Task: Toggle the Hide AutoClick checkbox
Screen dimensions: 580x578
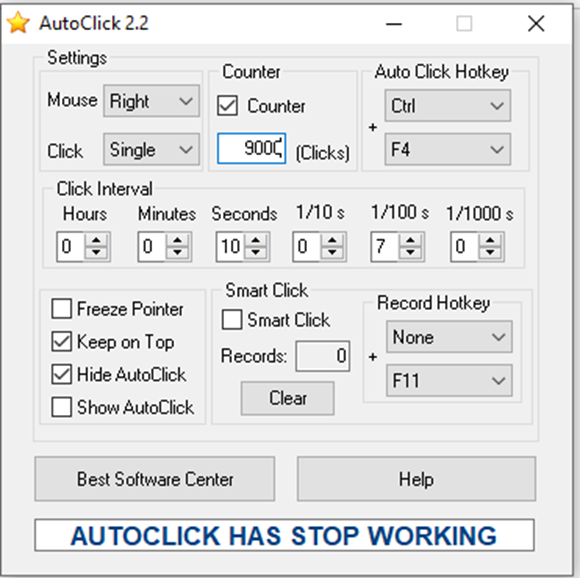Action: pyautogui.click(x=61, y=374)
